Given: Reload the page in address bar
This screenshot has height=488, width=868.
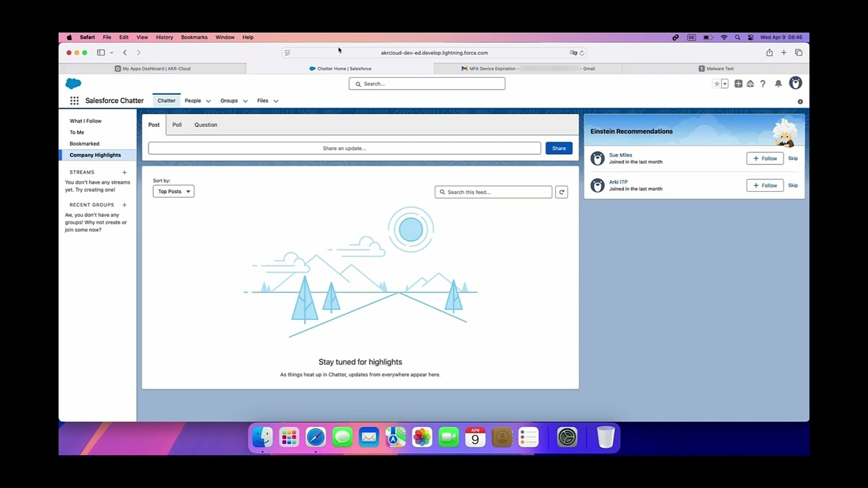Looking at the screenshot, I should [582, 53].
